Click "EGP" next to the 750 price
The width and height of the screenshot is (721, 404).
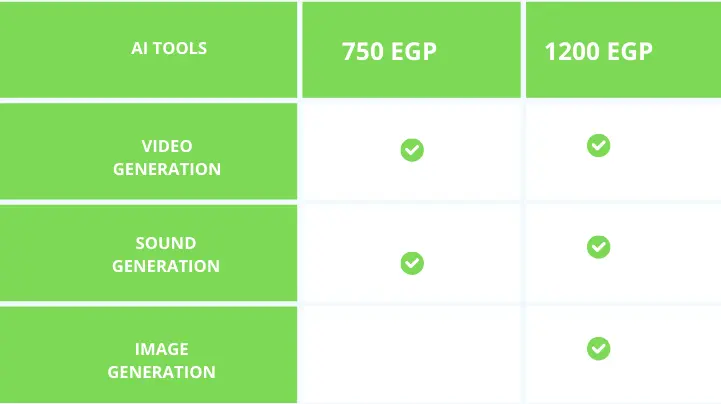(414, 51)
